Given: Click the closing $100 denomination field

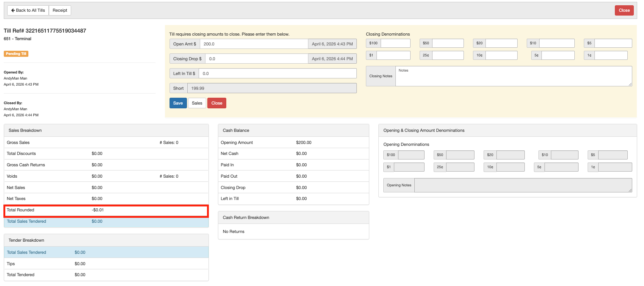Looking at the screenshot, I should click(x=395, y=43).
